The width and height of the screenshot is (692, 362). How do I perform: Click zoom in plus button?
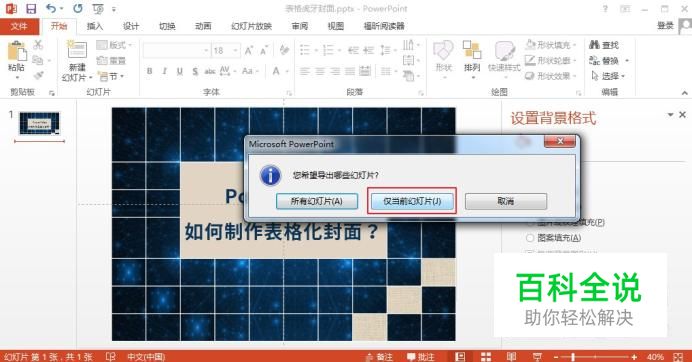click(x=634, y=357)
